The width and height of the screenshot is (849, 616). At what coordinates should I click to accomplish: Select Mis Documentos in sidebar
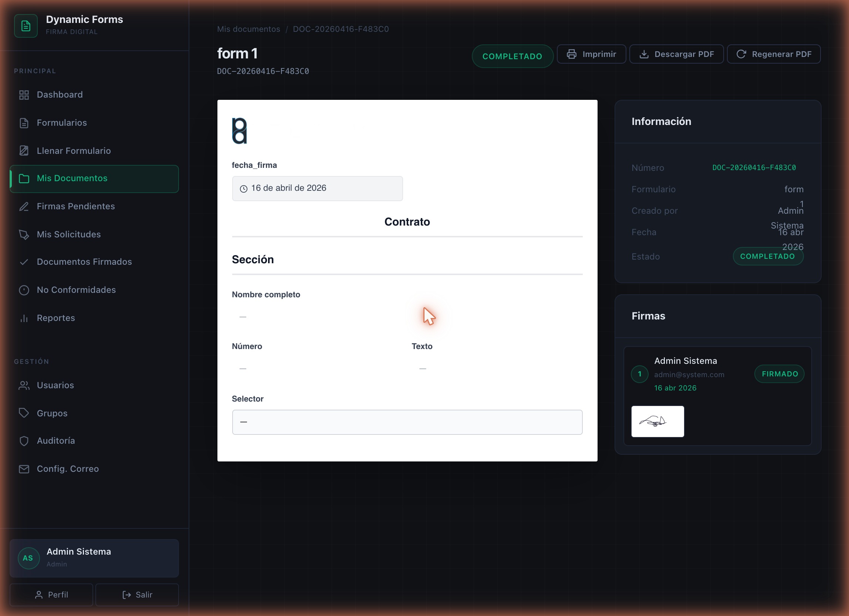[x=94, y=179]
